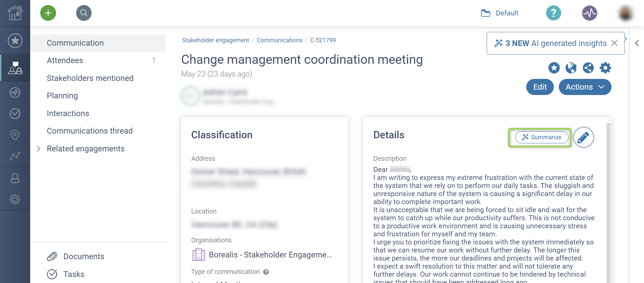Open the Actions dropdown menu
This screenshot has width=644, height=283.
coord(585,87)
